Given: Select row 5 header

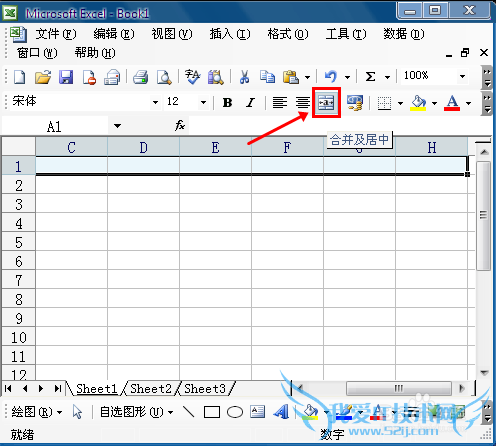Looking at the screenshot, I should [x=19, y=242].
